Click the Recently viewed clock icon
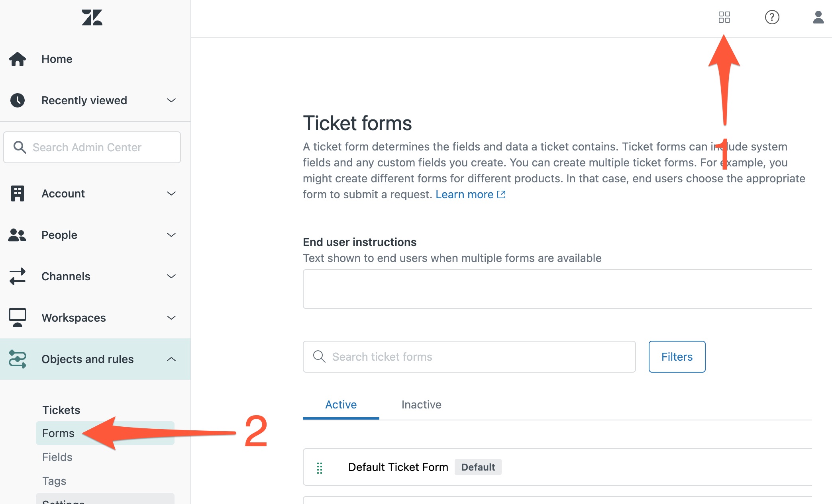Viewport: 832px width, 504px height. (x=17, y=100)
